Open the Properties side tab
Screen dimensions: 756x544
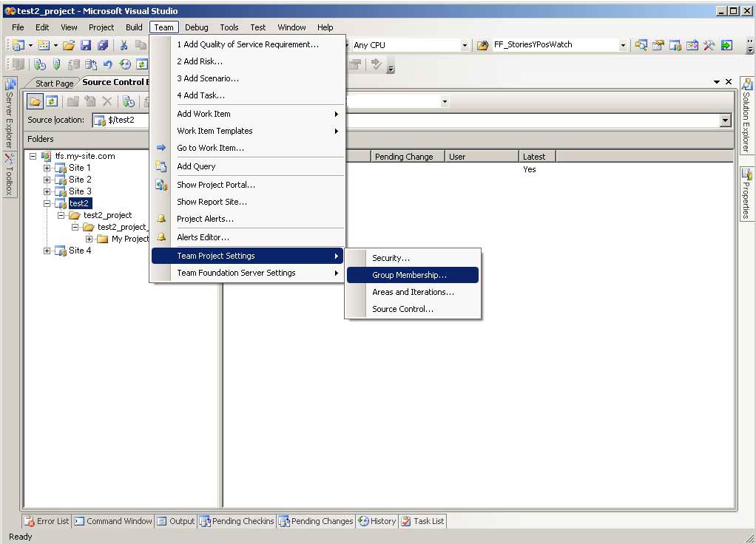(x=746, y=194)
